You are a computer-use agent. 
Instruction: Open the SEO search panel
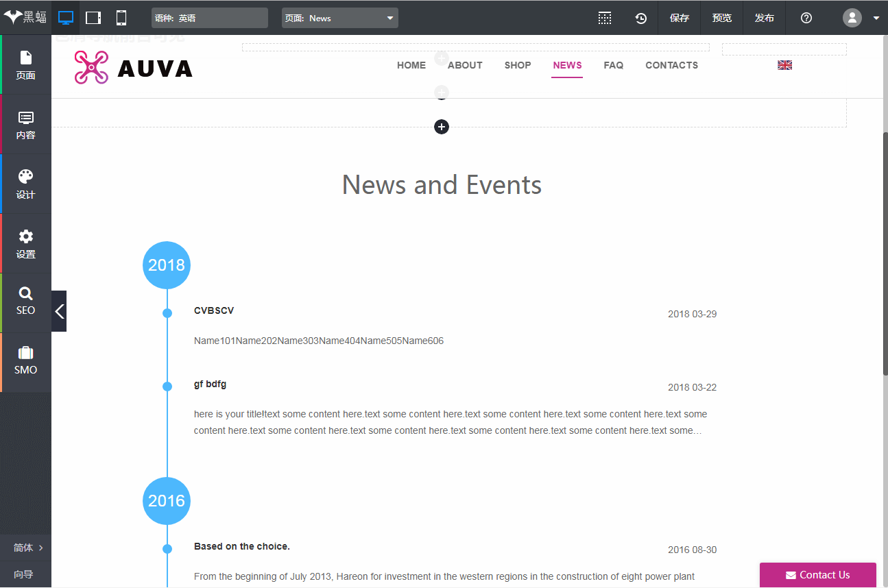pyautogui.click(x=26, y=301)
